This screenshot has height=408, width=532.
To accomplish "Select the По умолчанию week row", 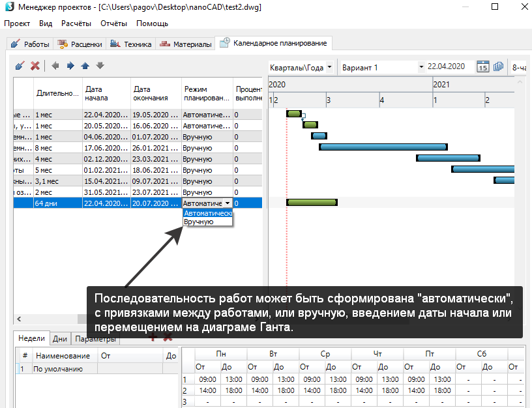I will (96, 369).
